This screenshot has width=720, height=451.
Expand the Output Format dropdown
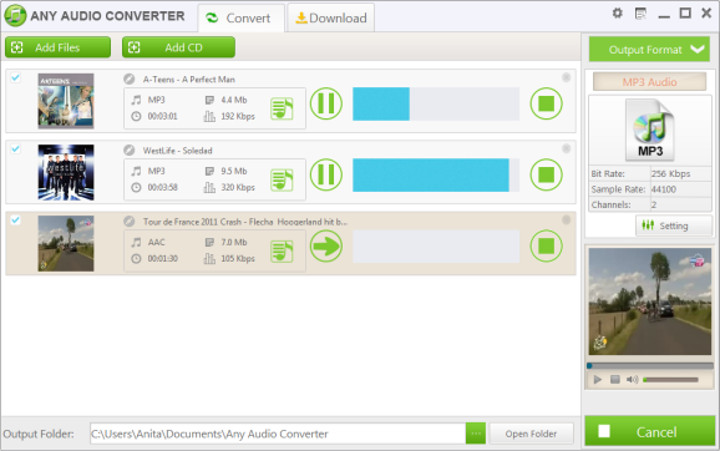coord(649,49)
